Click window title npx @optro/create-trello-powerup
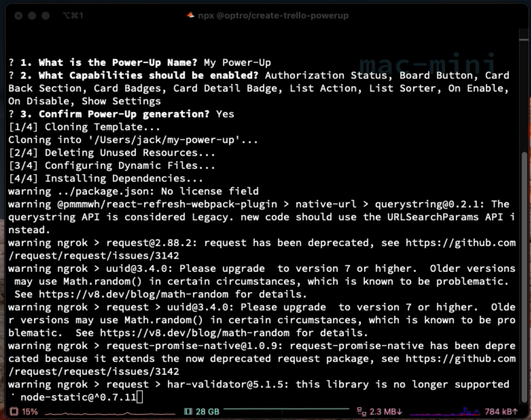 click(273, 16)
